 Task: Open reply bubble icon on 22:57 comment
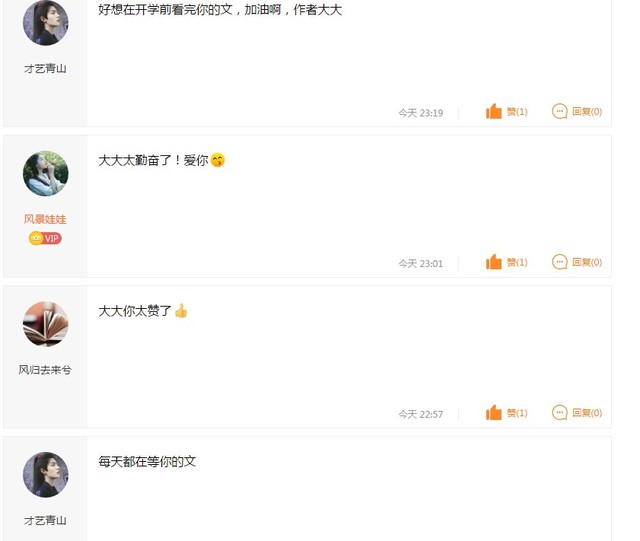tap(560, 413)
